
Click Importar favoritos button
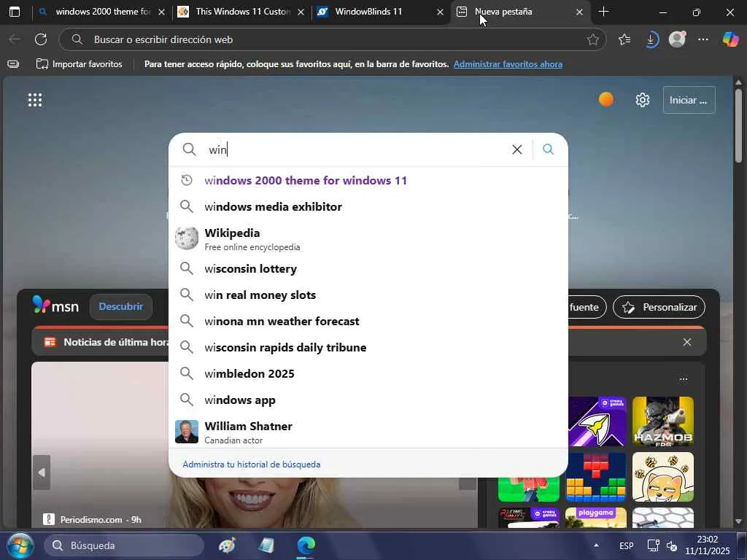point(79,64)
